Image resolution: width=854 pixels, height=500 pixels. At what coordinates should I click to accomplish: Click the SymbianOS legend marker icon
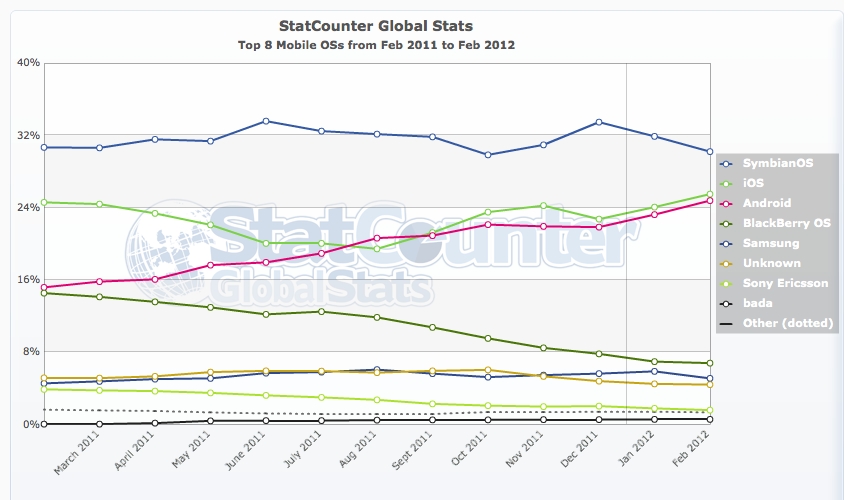727,163
